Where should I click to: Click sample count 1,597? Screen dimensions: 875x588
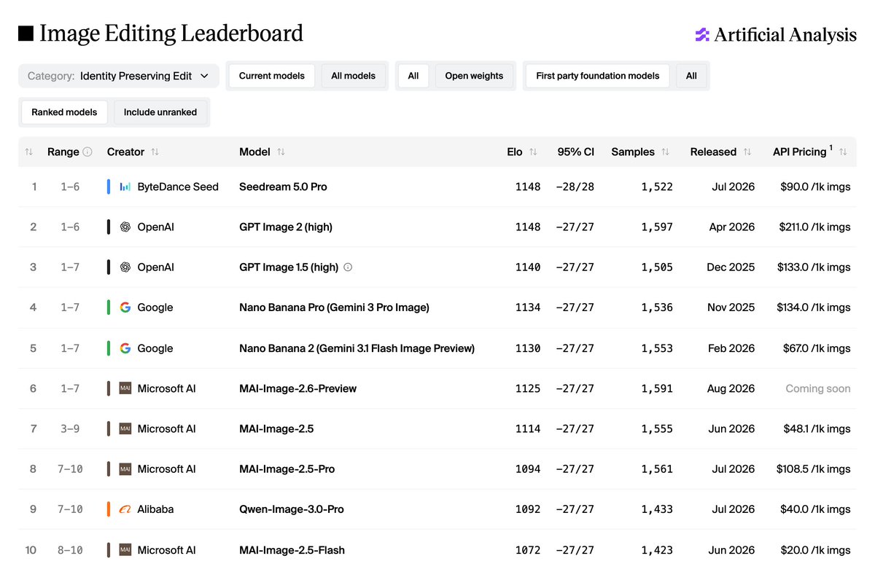pyautogui.click(x=657, y=227)
